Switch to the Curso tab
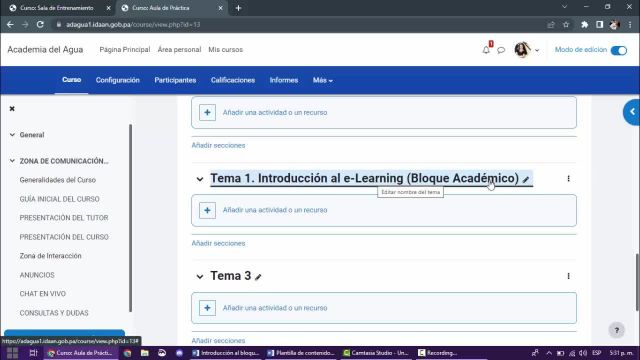 point(71,80)
